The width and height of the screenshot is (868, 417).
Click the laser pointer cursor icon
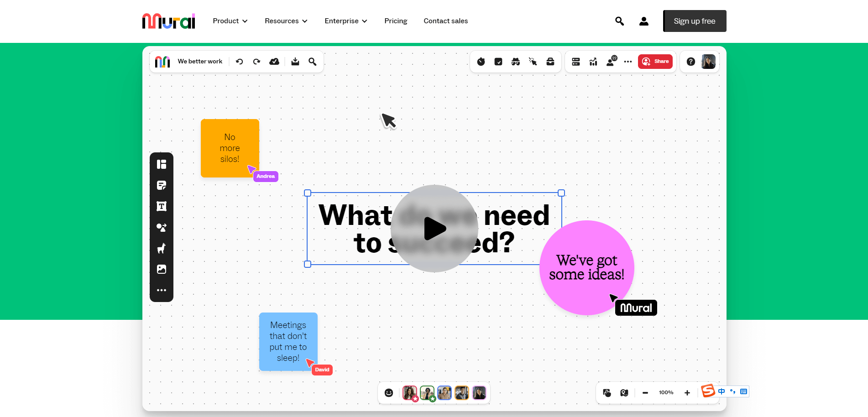(533, 62)
